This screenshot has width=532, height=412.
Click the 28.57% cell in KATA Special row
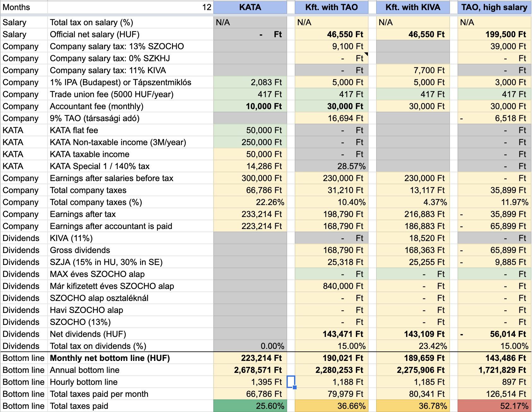tap(331, 166)
